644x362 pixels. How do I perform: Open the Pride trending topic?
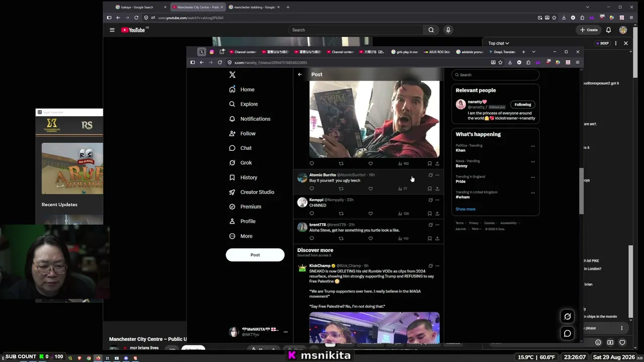461,182
